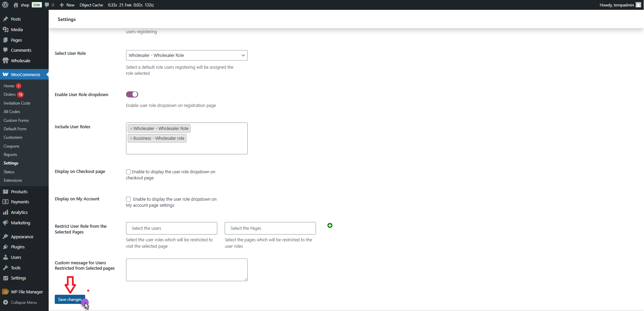The height and width of the screenshot is (311, 644).
Task: Enable display on checkout page checkbox
Action: (128, 172)
